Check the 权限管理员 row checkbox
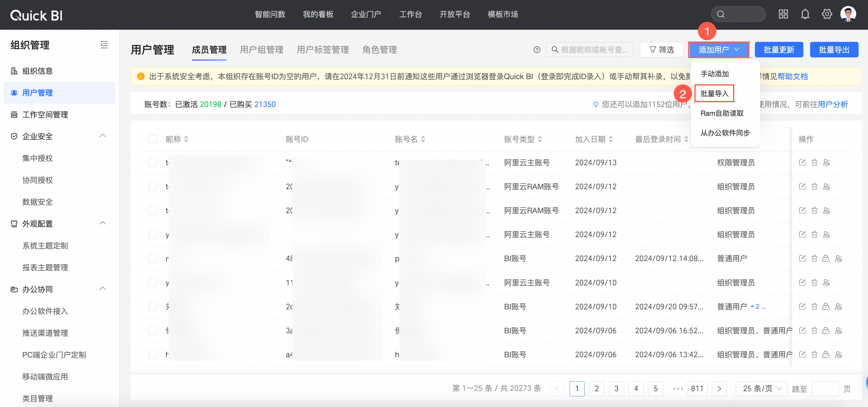This screenshot has width=868, height=407. [153, 162]
